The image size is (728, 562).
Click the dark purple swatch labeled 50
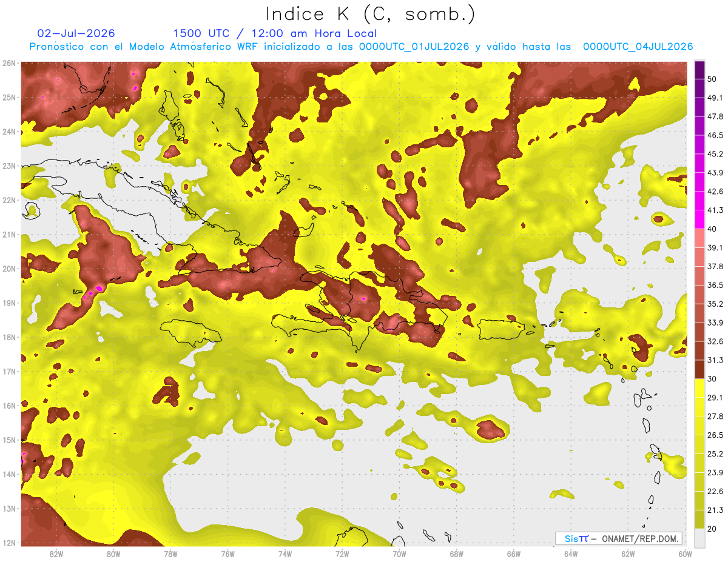(x=699, y=70)
